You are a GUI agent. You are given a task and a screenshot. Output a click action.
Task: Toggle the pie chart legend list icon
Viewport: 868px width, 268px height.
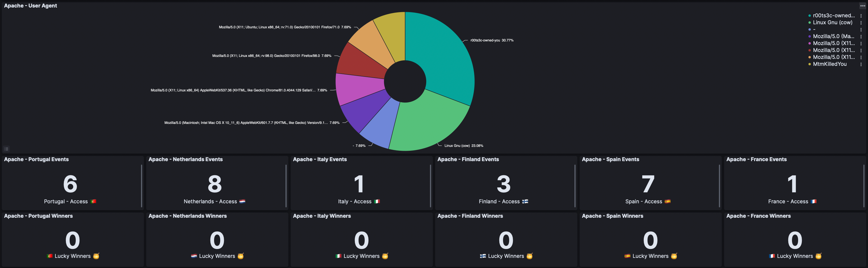(x=6, y=149)
